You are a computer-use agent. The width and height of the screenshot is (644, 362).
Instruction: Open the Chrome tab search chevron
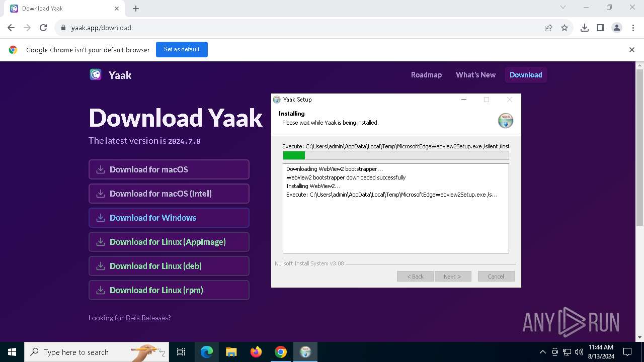point(563,8)
